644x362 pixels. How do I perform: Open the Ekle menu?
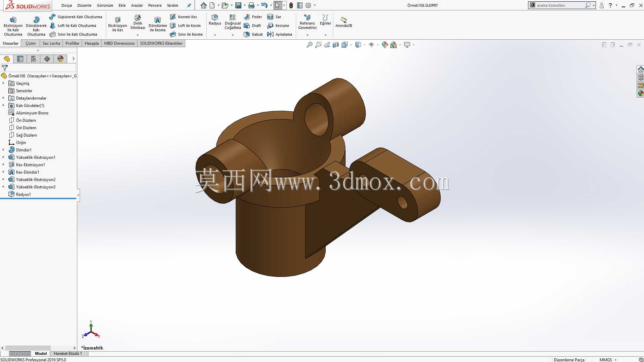(122, 5)
